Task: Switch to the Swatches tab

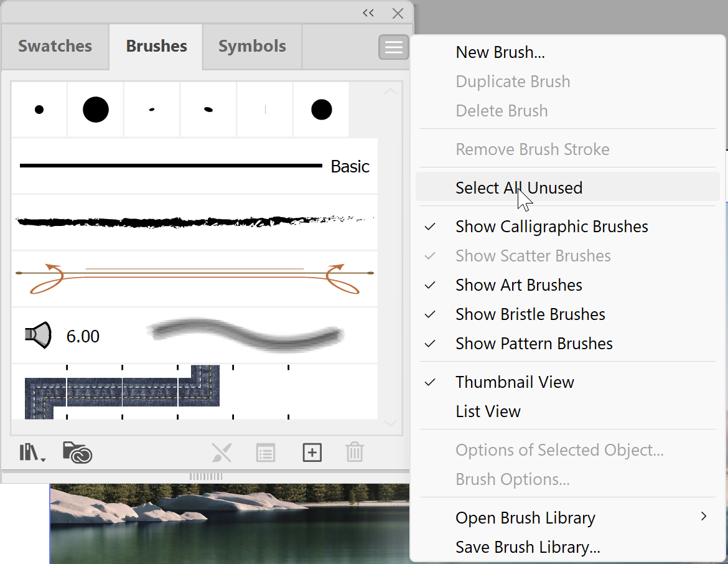Action: click(x=55, y=47)
